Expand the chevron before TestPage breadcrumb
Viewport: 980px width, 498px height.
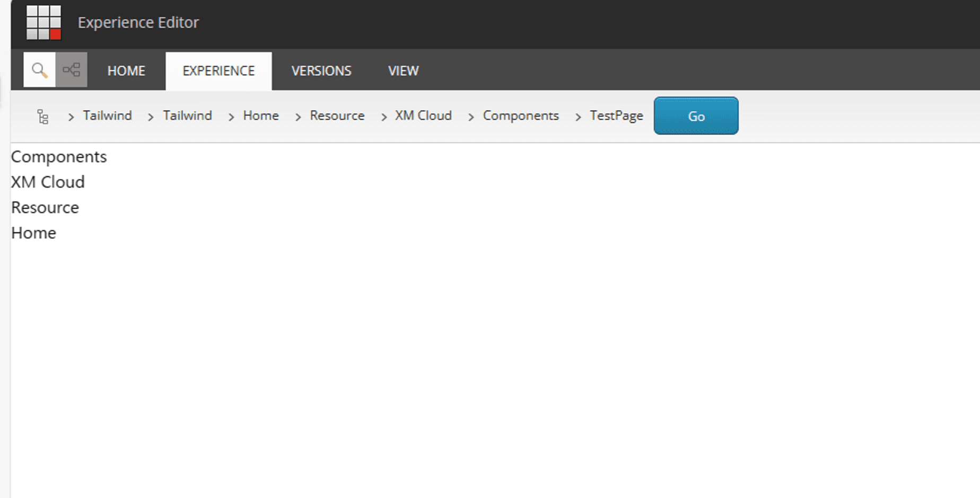(578, 117)
